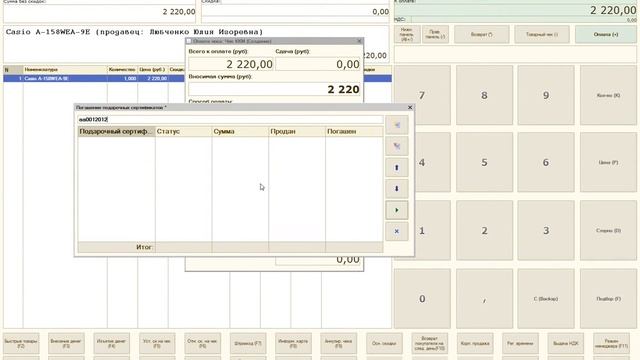640x360 pixels.
Task: Click the Погашен column header
Action: [354, 131]
